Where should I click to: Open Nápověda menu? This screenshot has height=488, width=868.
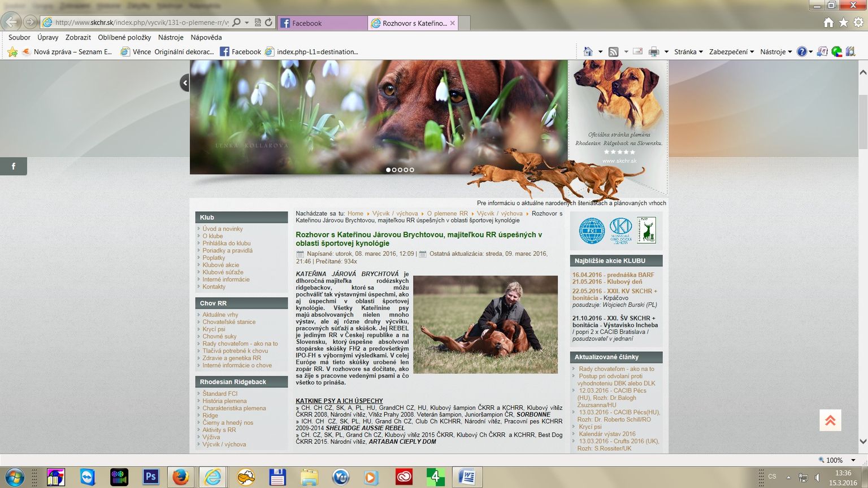click(x=206, y=37)
